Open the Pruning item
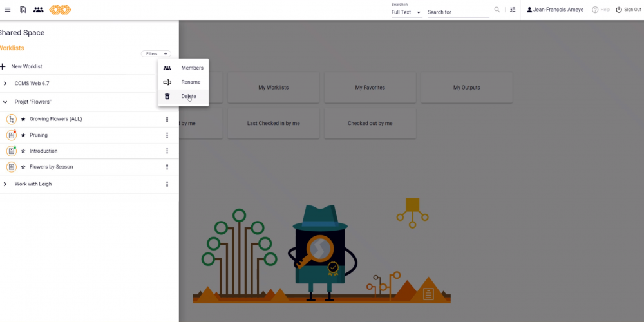 tap(39, 135)
